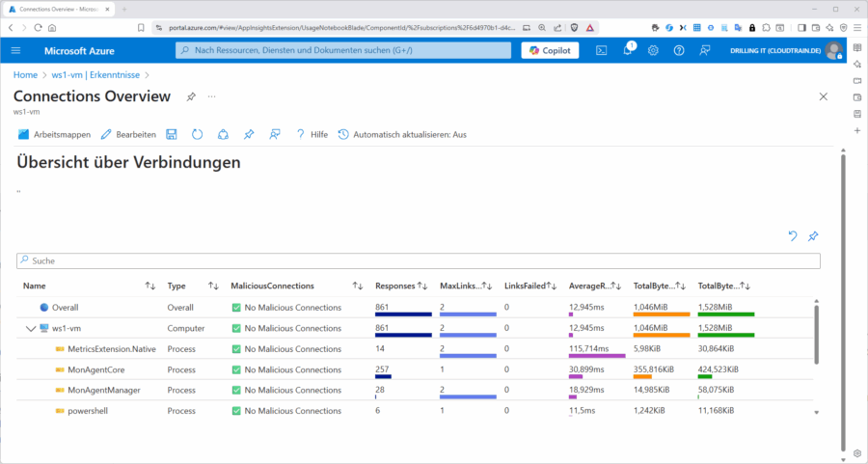Pin the page title to dashboard
Viewport: 868px width, 464px height.
[x=191, y=96]
